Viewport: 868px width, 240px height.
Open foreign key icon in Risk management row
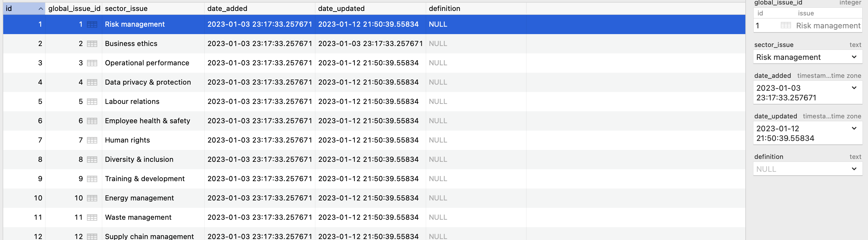[92, 24]
